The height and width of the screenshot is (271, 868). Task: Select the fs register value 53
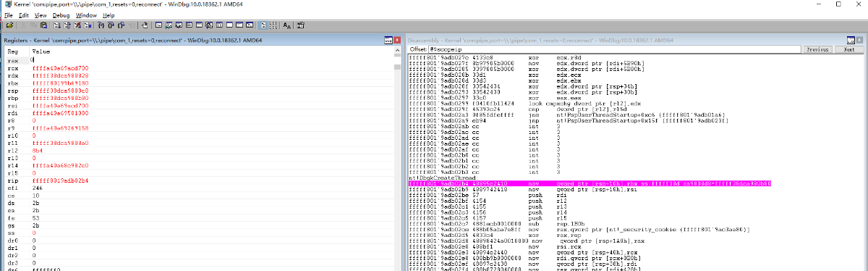click(x=35, y=217)
